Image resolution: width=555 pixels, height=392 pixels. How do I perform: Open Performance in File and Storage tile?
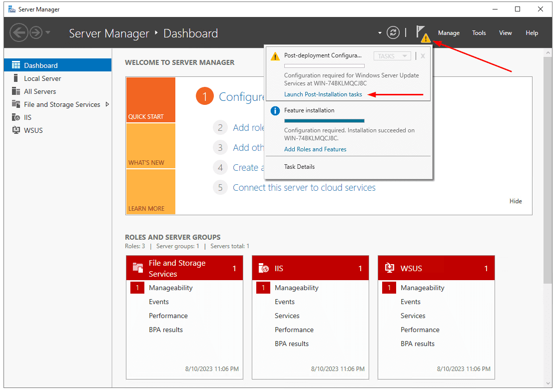click(168, 316)
